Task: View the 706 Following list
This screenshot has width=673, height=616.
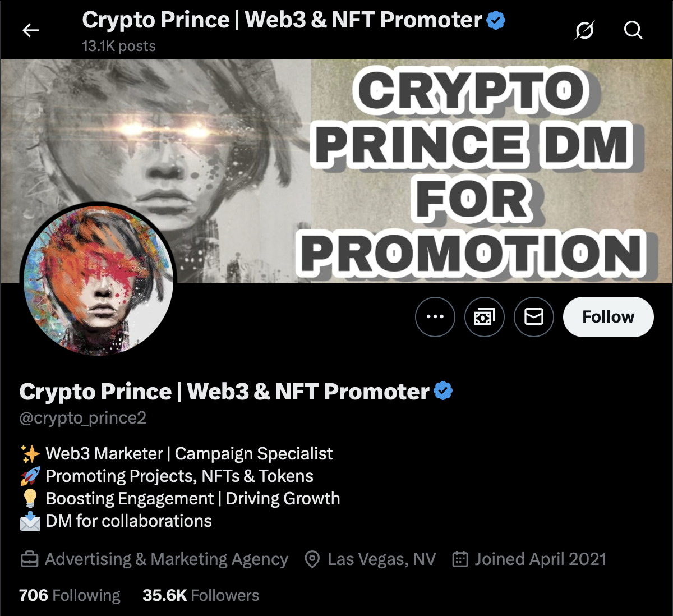Action: pos(69,595)
